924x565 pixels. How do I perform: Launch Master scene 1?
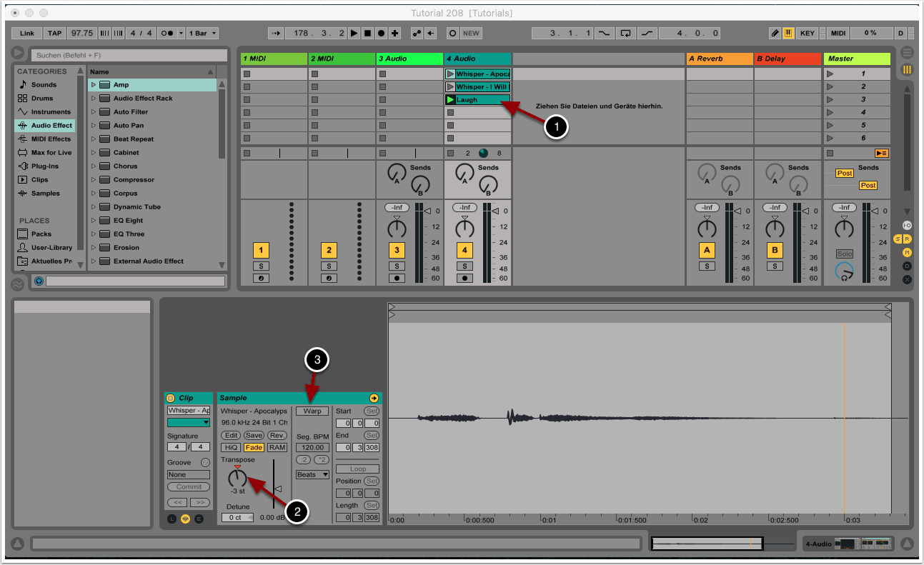click(x=830, y=74)
